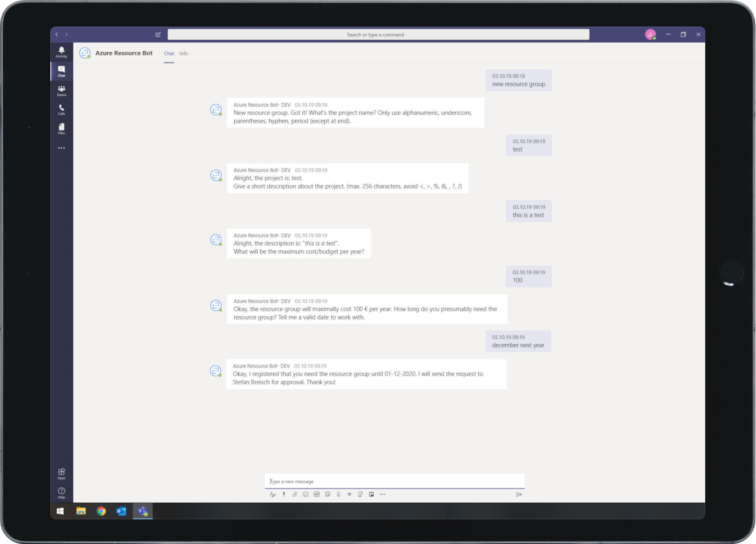756x544 pixels.
Task: Open profile menu from the user avatar
Action: pos(650,34)
